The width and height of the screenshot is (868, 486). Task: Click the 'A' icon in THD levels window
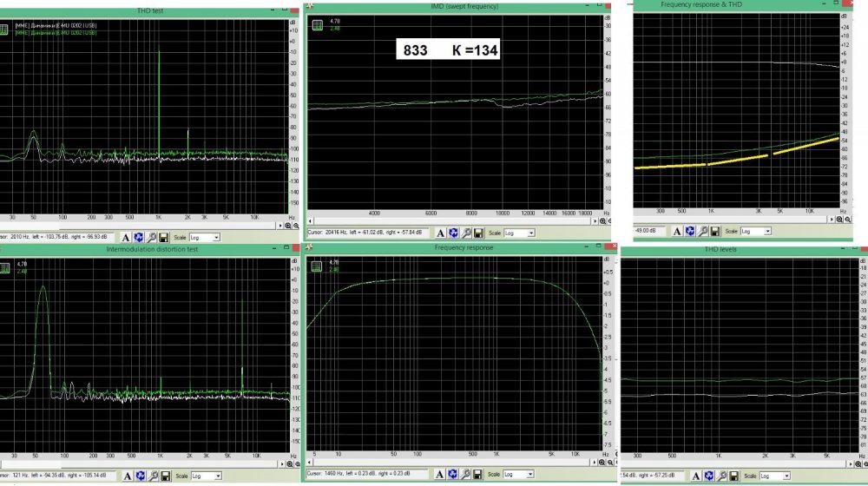pyautogui.click(x=696, y=476)
